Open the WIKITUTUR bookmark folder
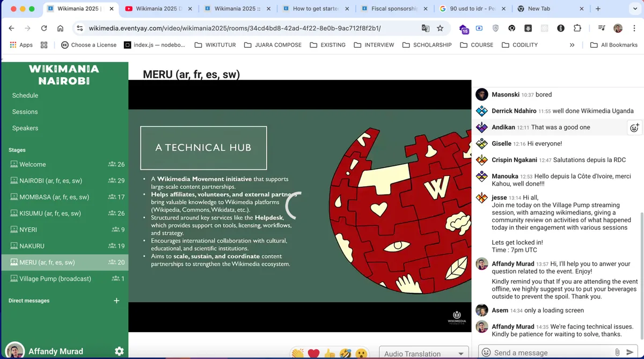This screenshot has height=359, width=644. pyautogui.click(x=215, y=45)
